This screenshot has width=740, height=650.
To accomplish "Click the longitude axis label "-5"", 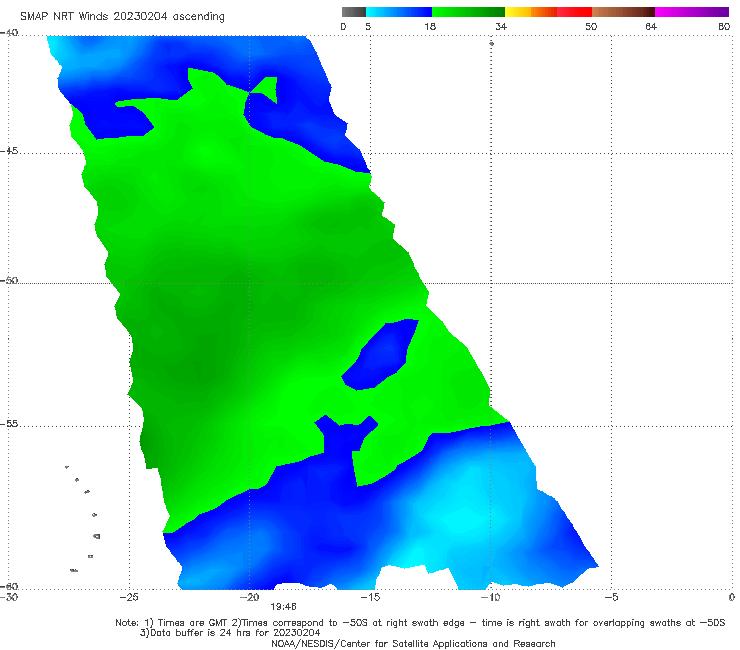I will [611, 598].
